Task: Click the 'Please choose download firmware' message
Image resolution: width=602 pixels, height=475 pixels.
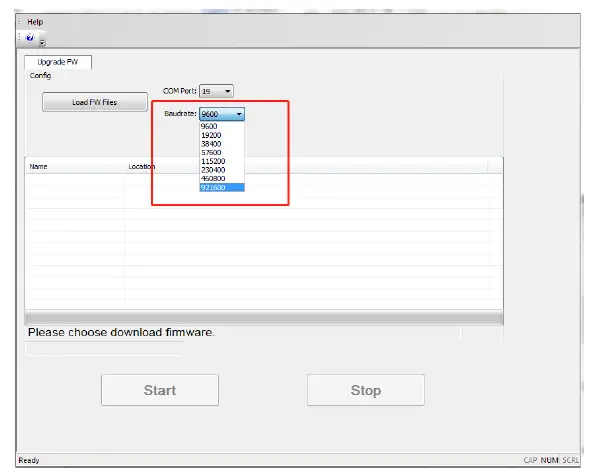Action: pyautogui.click(x=121, y=332)
